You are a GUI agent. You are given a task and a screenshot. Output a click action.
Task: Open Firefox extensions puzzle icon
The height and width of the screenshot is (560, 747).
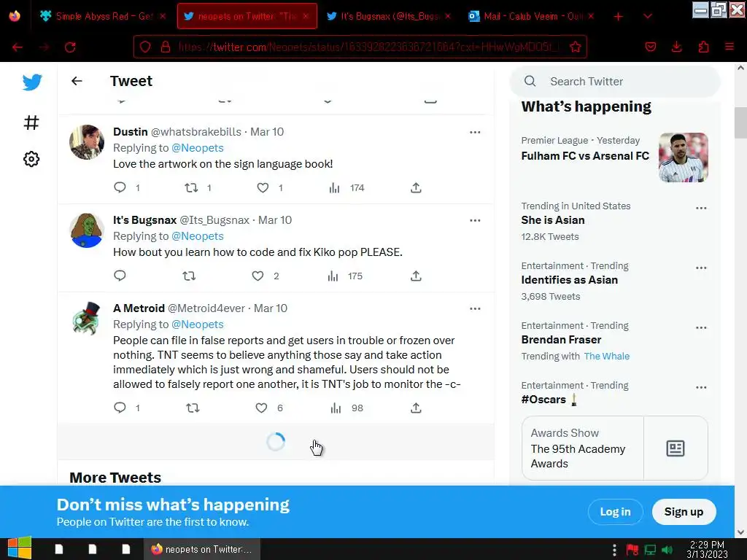pyautogui.click(x=703, y=47)
